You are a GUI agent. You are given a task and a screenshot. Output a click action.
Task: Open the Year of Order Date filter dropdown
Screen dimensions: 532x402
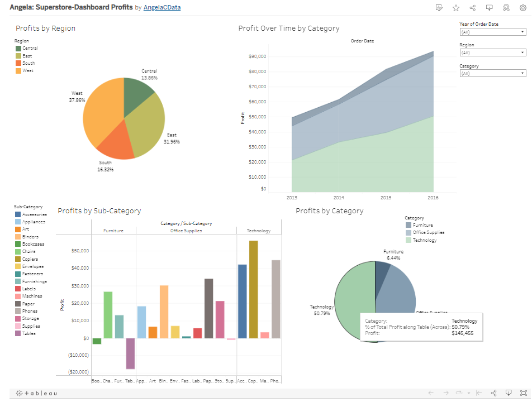point(523,32)
